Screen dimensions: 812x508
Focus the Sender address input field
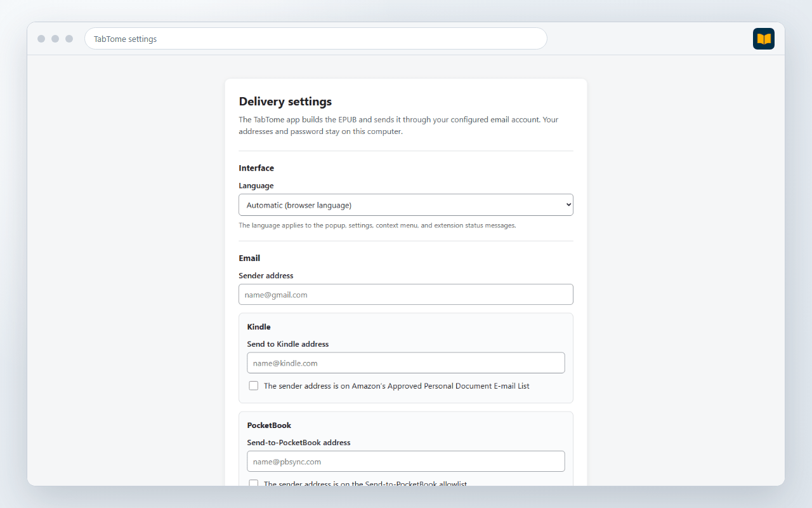point(406,295)
